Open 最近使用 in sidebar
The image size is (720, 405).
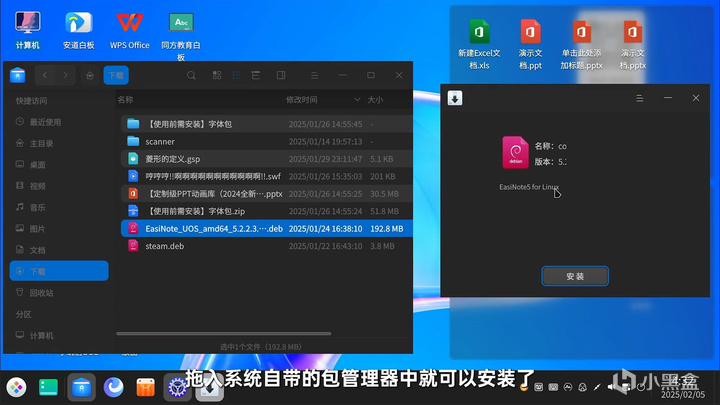coord(59,122)
